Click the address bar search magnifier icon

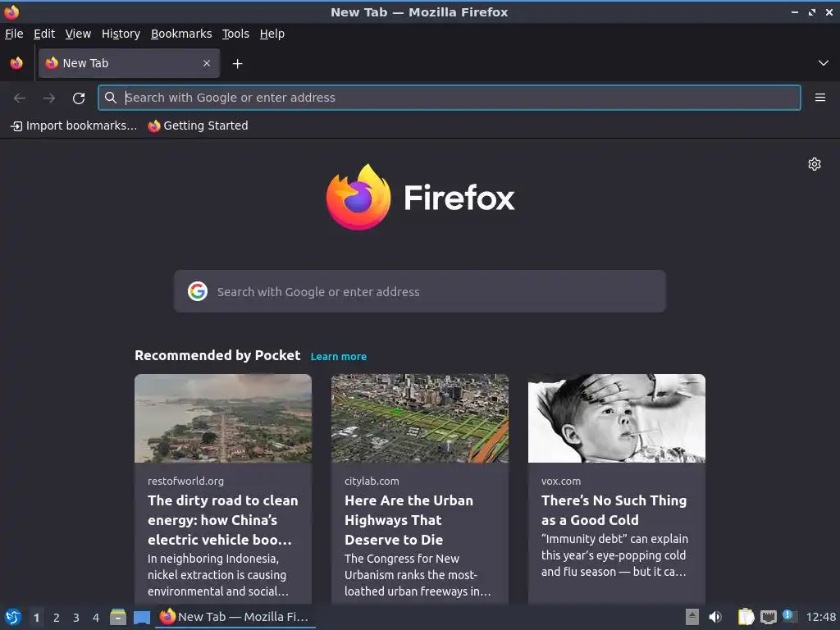click(x=111, y=98)
